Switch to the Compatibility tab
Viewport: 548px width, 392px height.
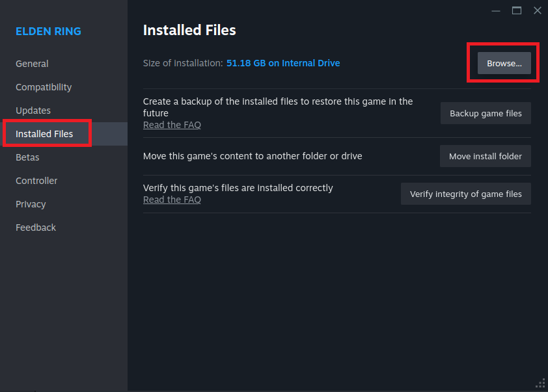click(44, 87)
